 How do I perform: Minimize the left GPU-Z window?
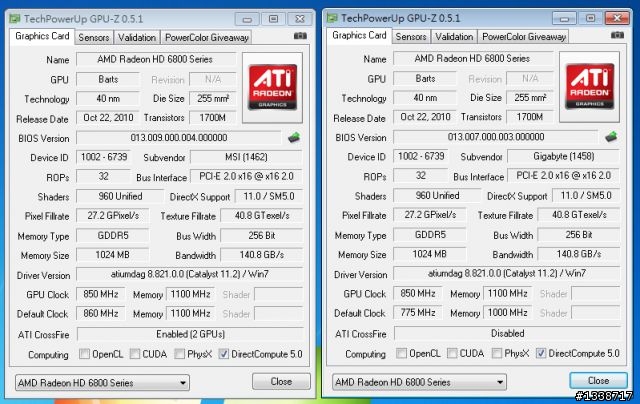[247, 19]
